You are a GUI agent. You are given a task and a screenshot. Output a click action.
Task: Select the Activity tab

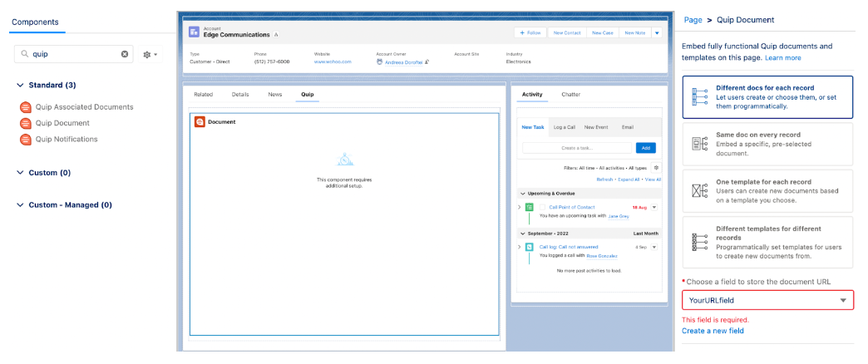click(x=532, y=95)
